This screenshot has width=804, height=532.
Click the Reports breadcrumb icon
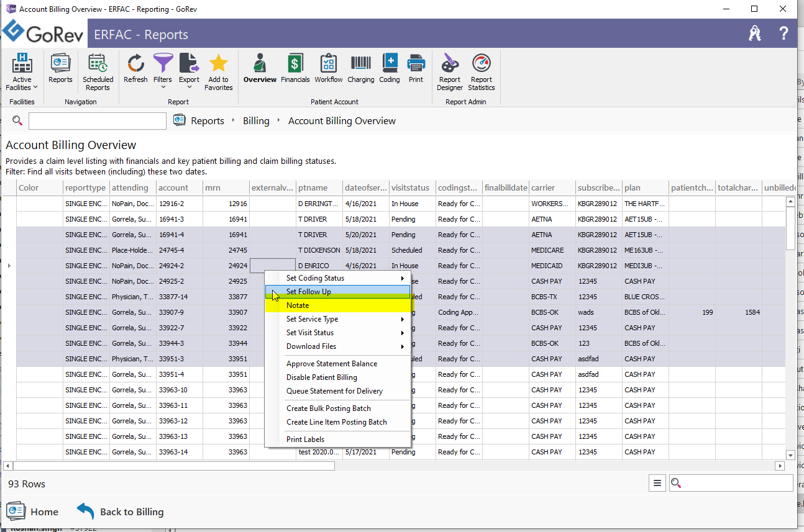coord(180,120)
